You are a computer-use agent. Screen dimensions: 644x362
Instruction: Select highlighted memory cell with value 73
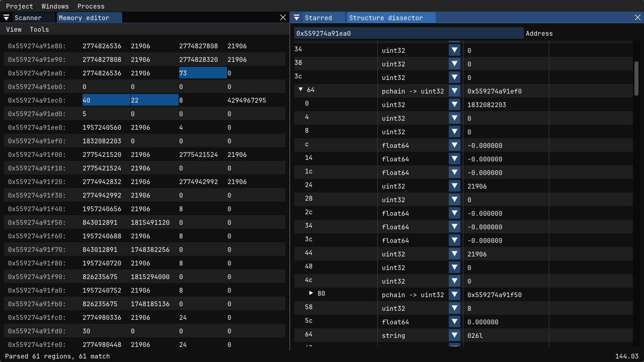203,73
